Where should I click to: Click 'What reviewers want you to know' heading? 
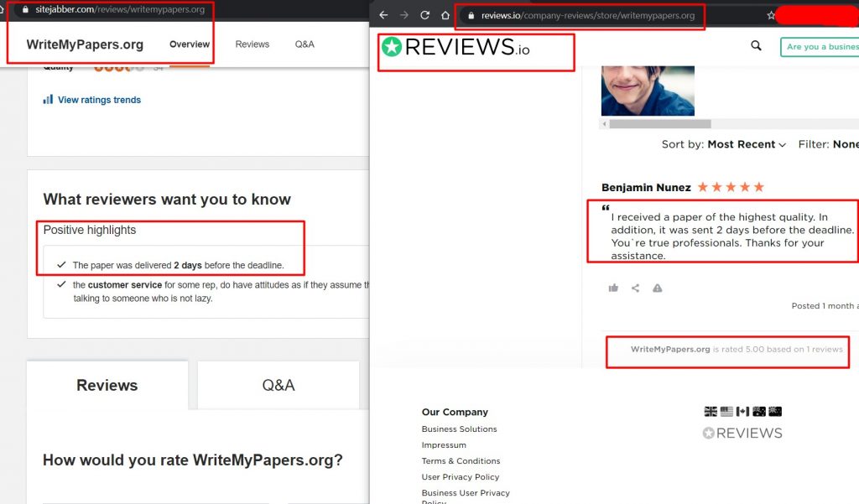(x=167, y=200)
